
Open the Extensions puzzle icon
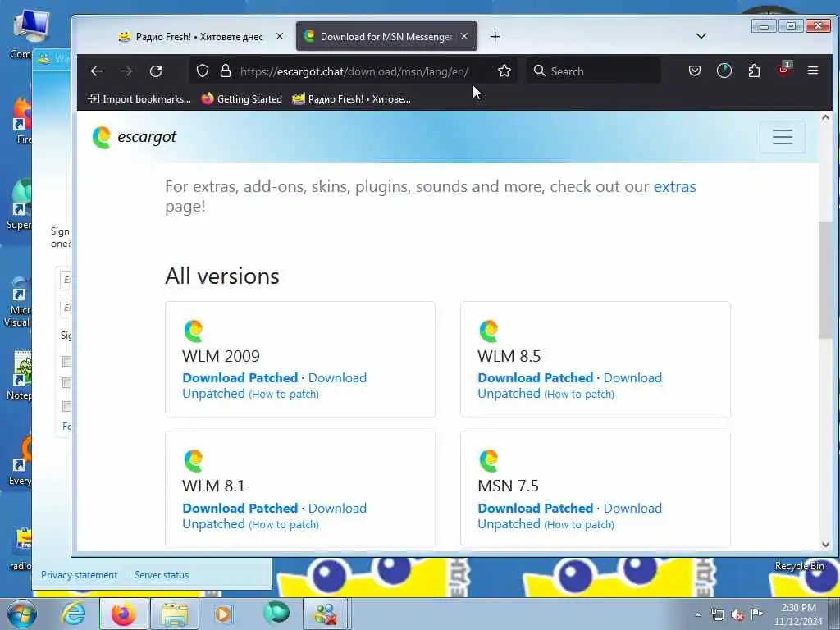[x=755, y=71]
